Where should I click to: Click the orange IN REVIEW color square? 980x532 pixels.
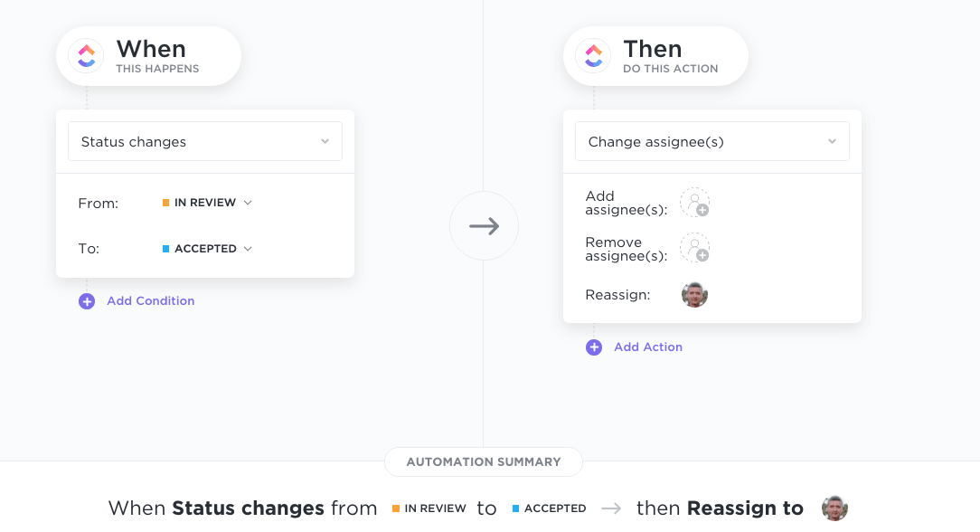coord(165,203)
